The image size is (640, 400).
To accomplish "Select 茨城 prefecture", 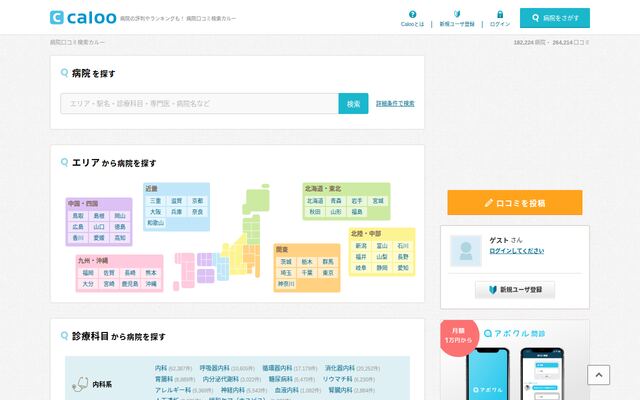I will pyautogui.click(x=286, y=262).
